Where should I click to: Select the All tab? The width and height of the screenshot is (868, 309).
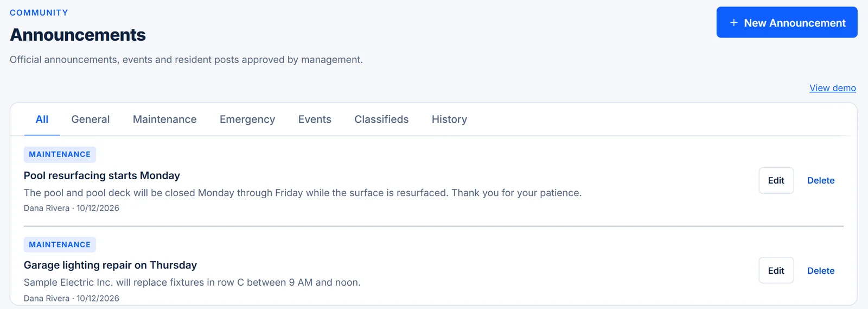coord(42,119)
